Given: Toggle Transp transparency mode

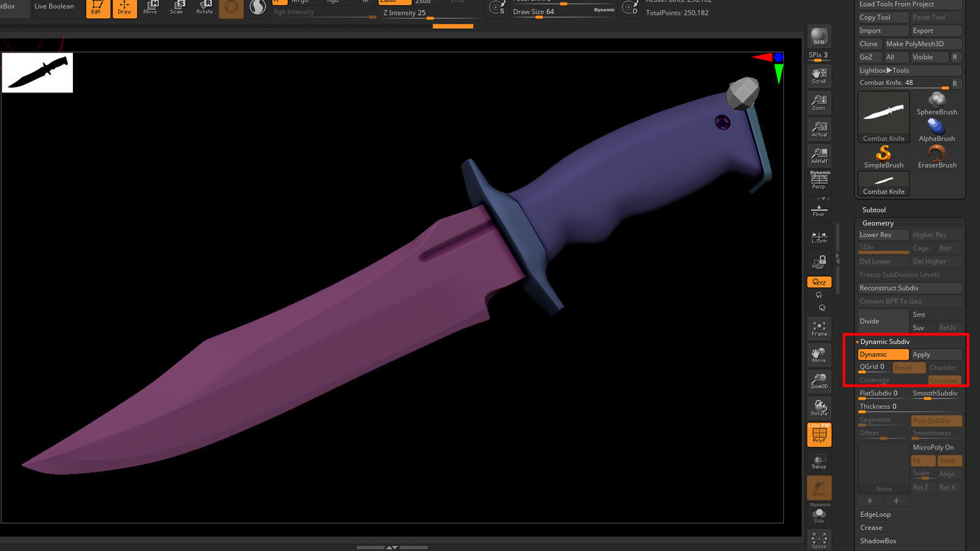Looking at the screenshot, I should (x=819, y=461).
